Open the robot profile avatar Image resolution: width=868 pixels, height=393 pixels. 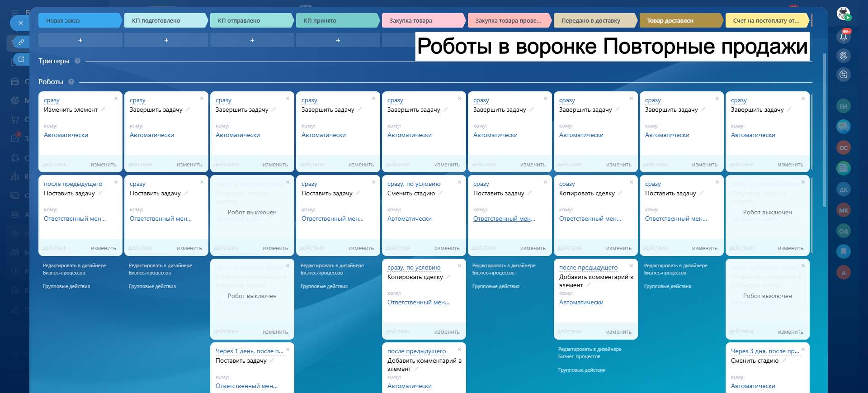point(843,14)
